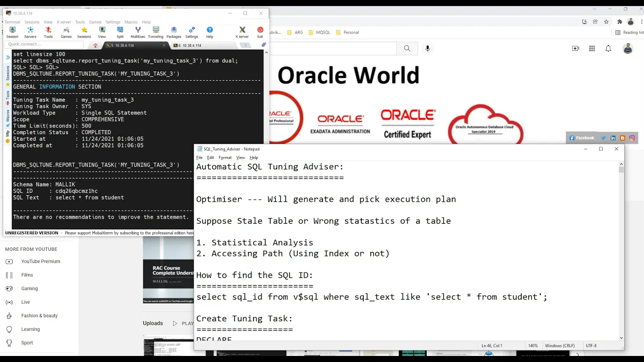The height and width of the screenshot is (362, 644).
Task: Open Personal bookmark folder
Action: pos(347,32)
